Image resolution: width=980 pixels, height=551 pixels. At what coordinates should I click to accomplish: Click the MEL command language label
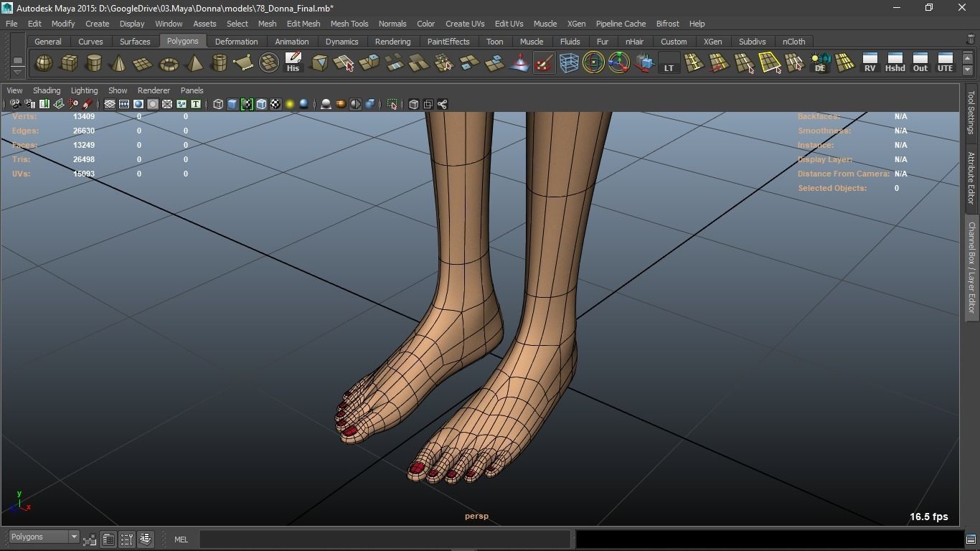click(x=181, y=540)
